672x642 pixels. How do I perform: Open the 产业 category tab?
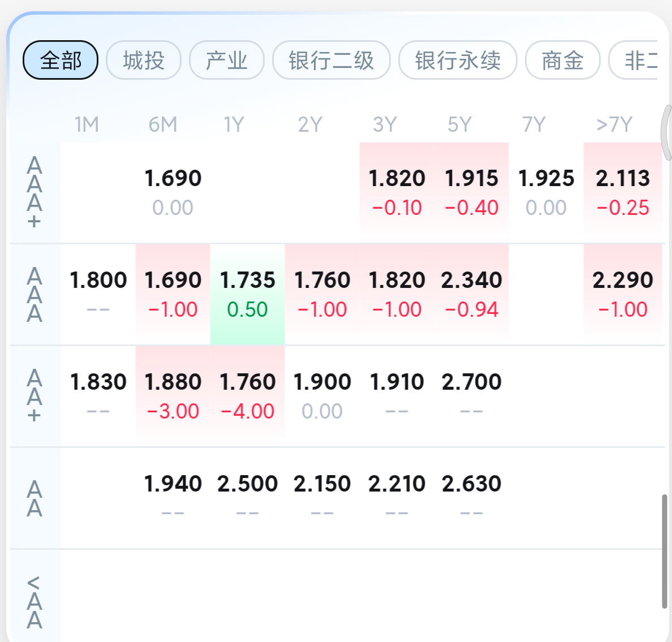coord(227,60)
